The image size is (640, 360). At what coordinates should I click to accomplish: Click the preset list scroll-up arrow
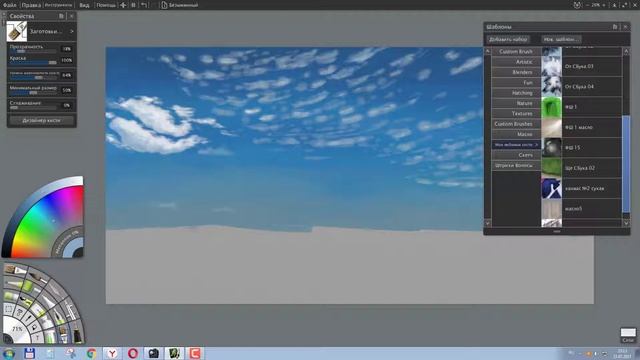point(626,51)
